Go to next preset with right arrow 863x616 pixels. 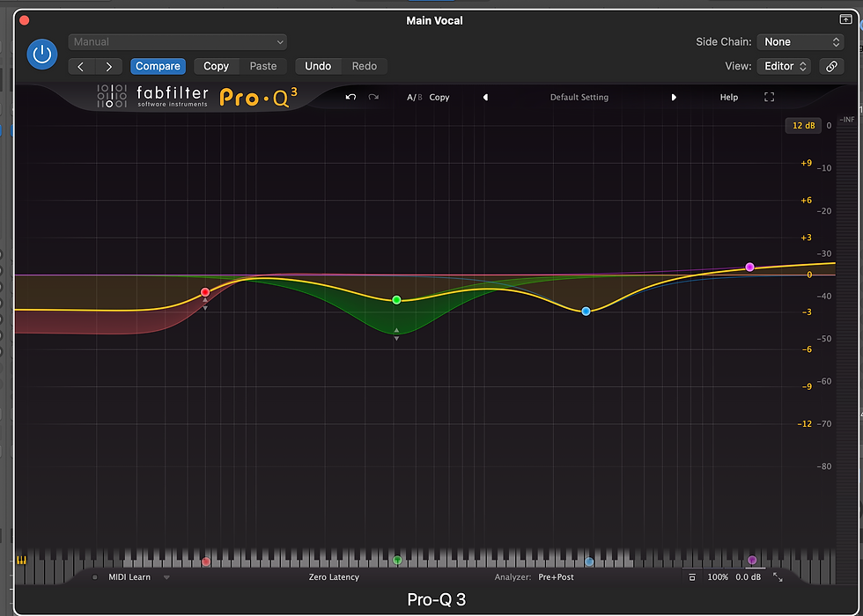[x=109, y=67]
